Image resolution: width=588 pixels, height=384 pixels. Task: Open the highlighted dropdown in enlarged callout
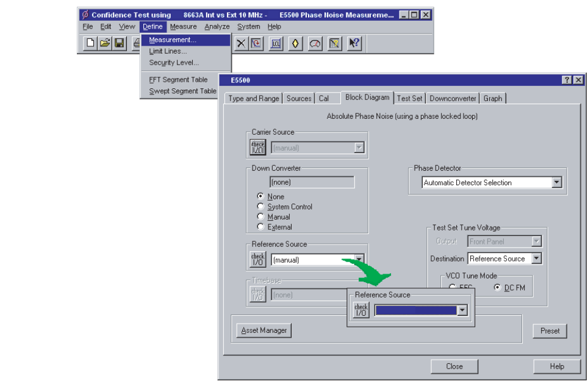pyautogui.click(x=462, y=310)
